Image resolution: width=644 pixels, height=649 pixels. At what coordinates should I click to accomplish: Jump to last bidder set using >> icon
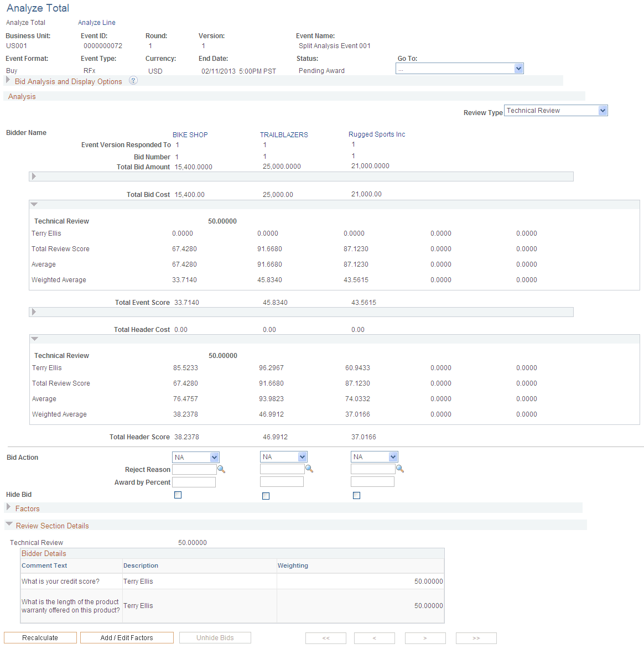[476, 638]
